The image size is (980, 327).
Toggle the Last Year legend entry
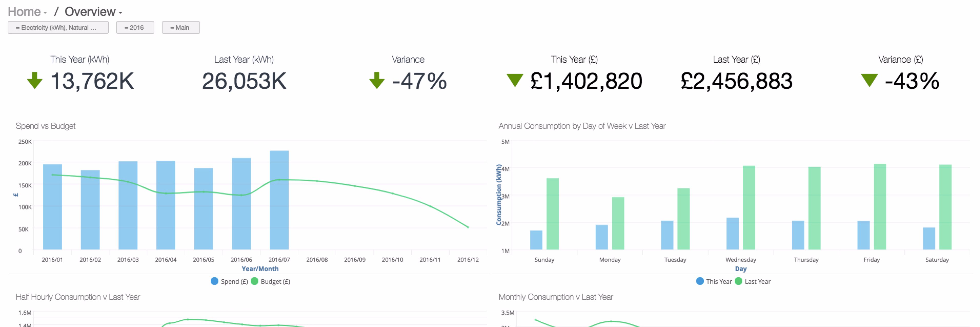[753, 281]
